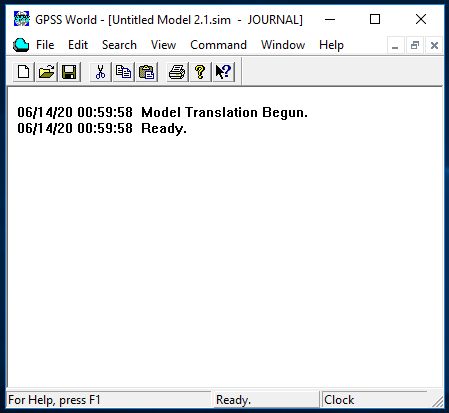This screenshot has width=449, height=413.
Task: Open the Command menu
Action: click(x=218, y=45)
